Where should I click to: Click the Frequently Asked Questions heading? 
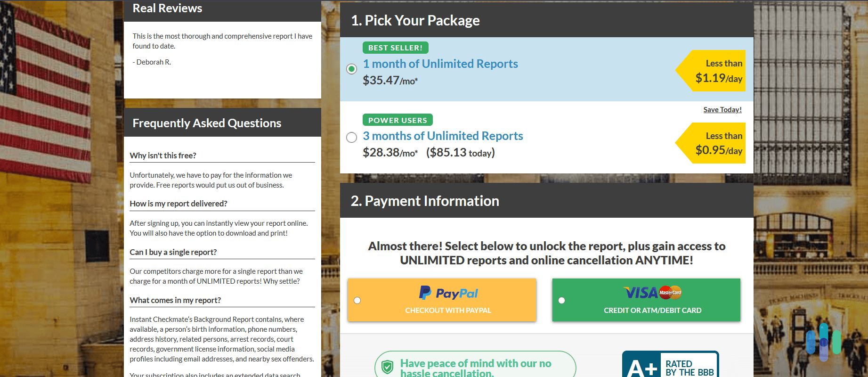(207, 123)
